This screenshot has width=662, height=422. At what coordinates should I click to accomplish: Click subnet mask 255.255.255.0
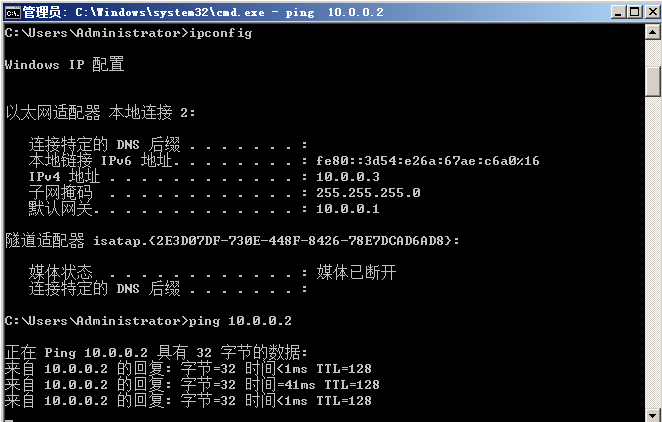[368, 192]
